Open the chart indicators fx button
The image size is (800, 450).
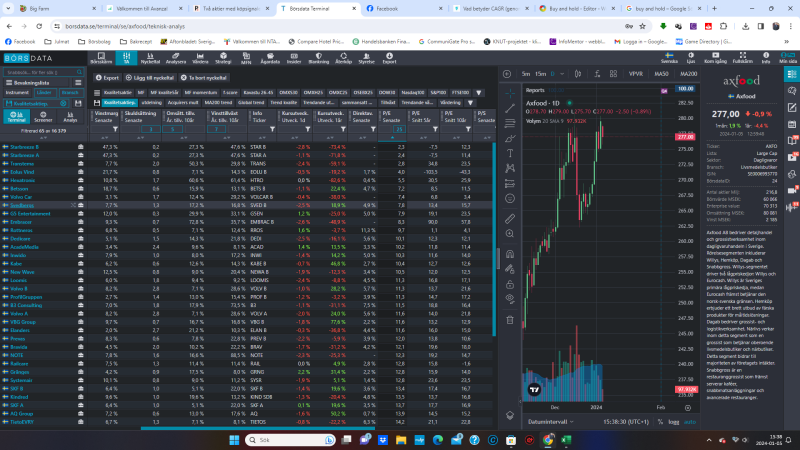597,74
